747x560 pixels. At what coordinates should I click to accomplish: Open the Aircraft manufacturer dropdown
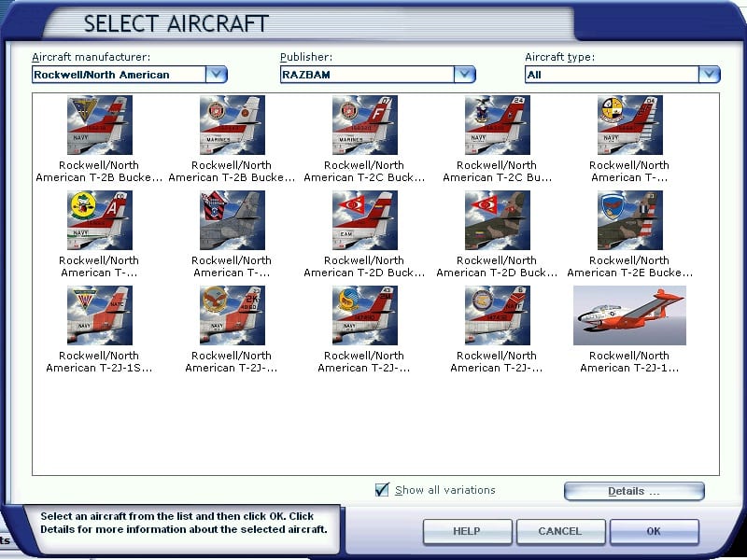[x=216, y=75]
